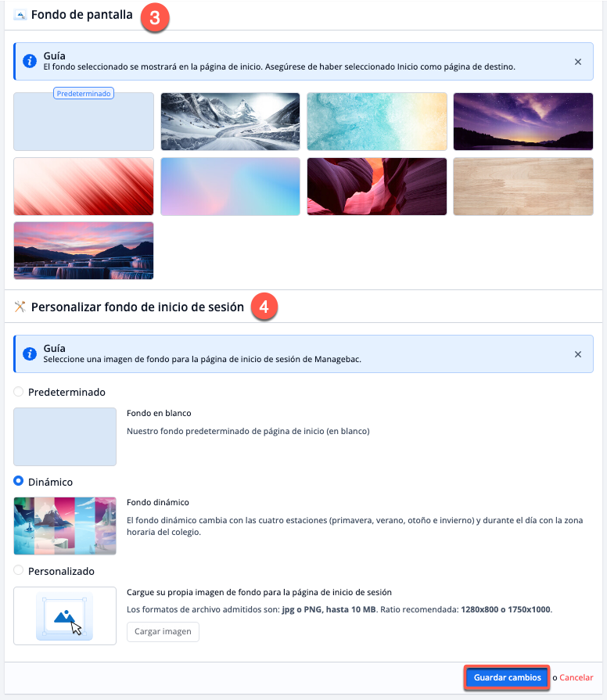Viewport: 607px width, 700px height.
Task: Select the red canyon rock wallpaper
Action: click(377, 186)
